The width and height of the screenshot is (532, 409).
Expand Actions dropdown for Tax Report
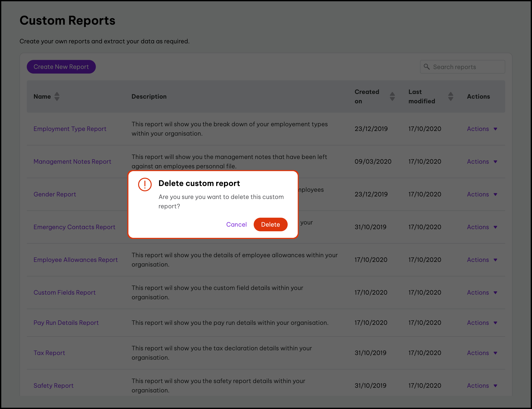pos(482,353)
